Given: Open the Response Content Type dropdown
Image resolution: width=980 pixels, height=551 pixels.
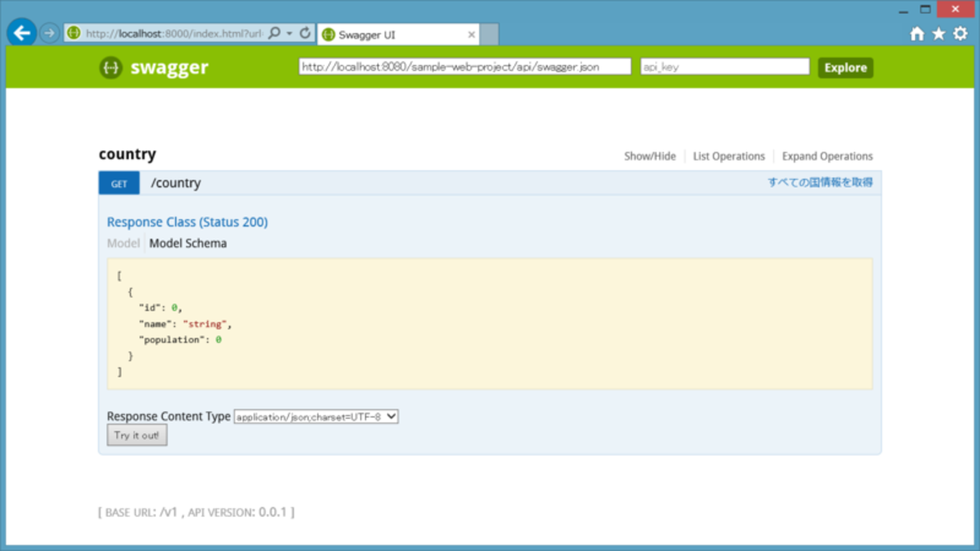Looking at the screenshot, I should pyautogui.click(x=316, y=417).
